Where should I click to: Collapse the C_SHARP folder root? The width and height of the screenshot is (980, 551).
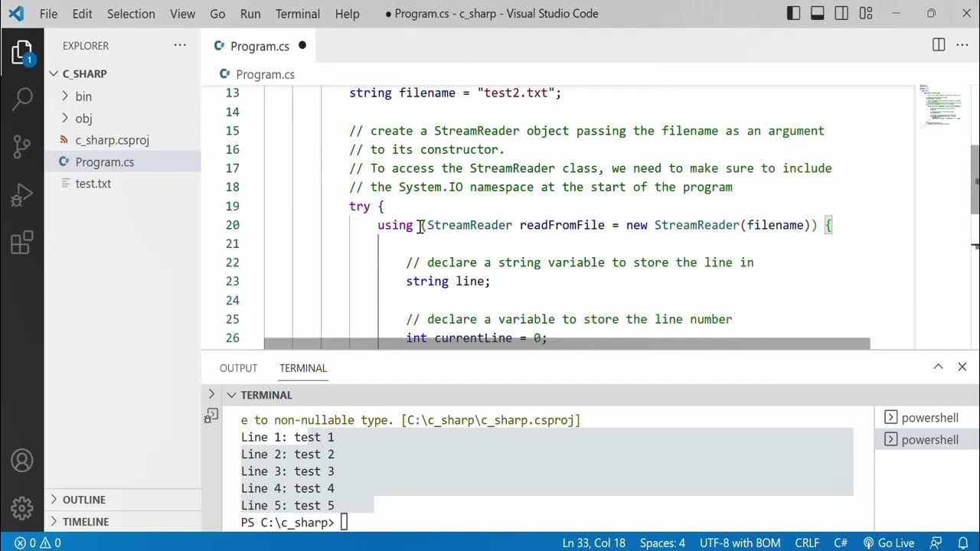122,73
